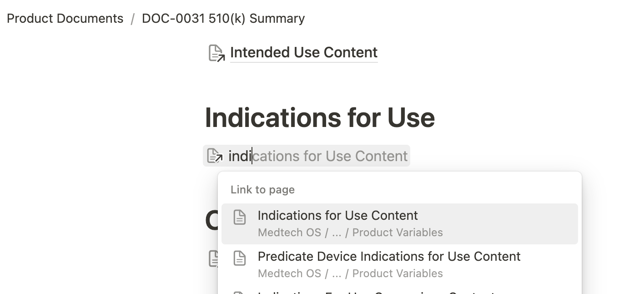Click the 'Link to page' section label
This screenshot has height=294, width=644.
click(x=262, y=190)
